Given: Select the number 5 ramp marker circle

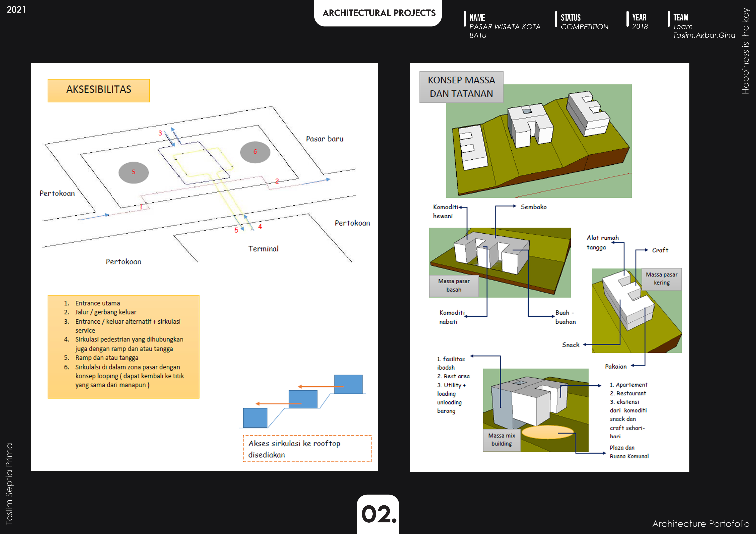Looking at the screenshot, I should pos(133,172).
